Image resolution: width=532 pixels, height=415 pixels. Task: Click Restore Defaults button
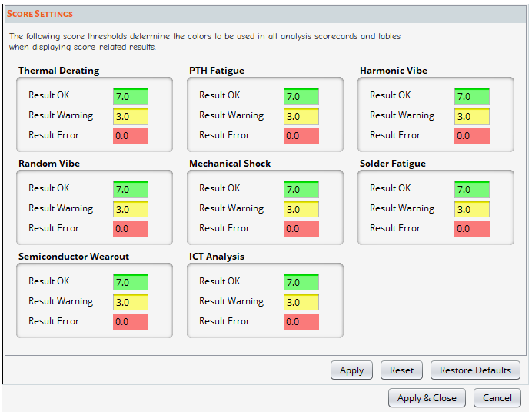click(x=475, y=370)
